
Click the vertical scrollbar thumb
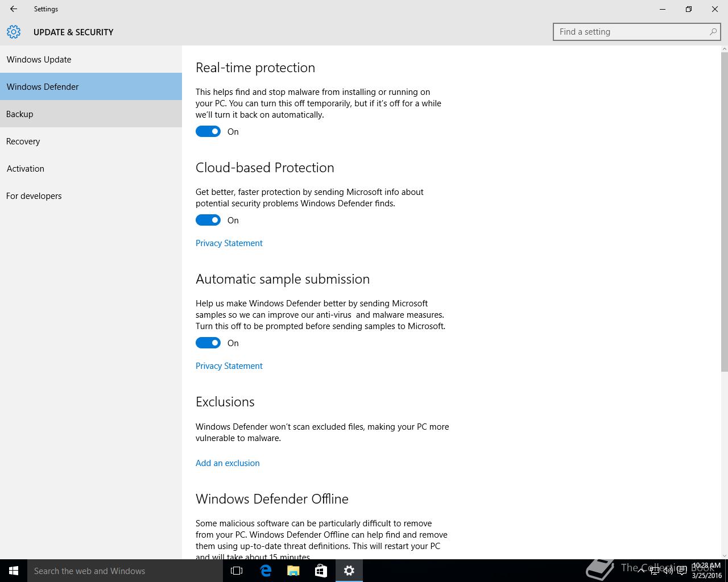click(x=724, y=213)
